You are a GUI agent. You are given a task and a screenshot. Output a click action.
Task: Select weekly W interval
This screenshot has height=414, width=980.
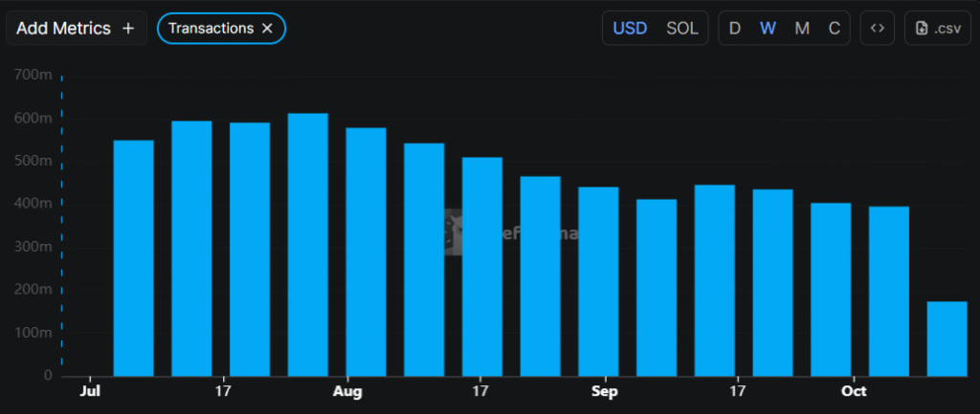[x=768, y=29]
